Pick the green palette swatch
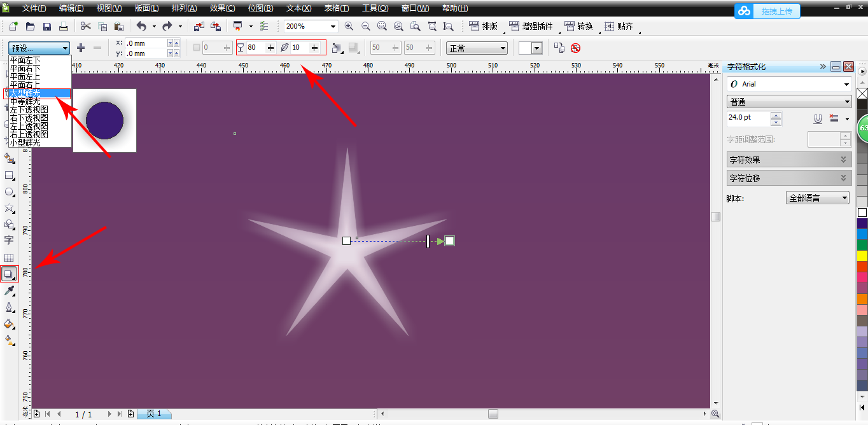The image size is (868, 425). tap(862, 245)
